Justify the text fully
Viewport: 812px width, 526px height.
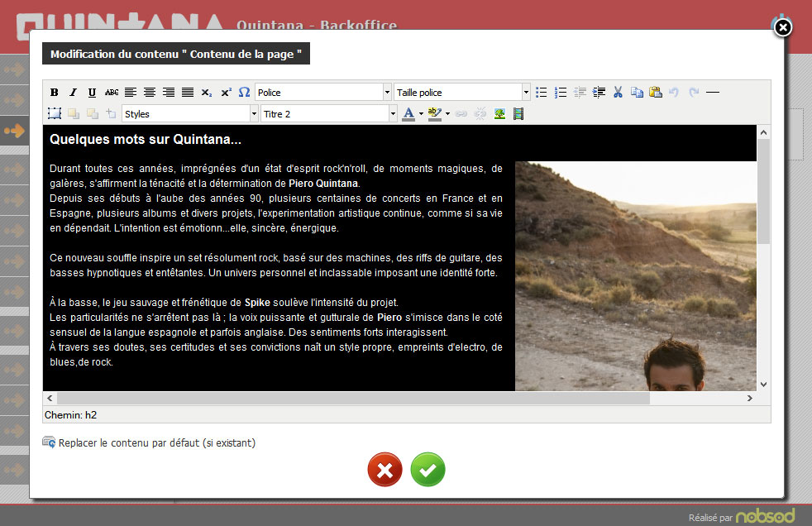click(x=188, y=92)
